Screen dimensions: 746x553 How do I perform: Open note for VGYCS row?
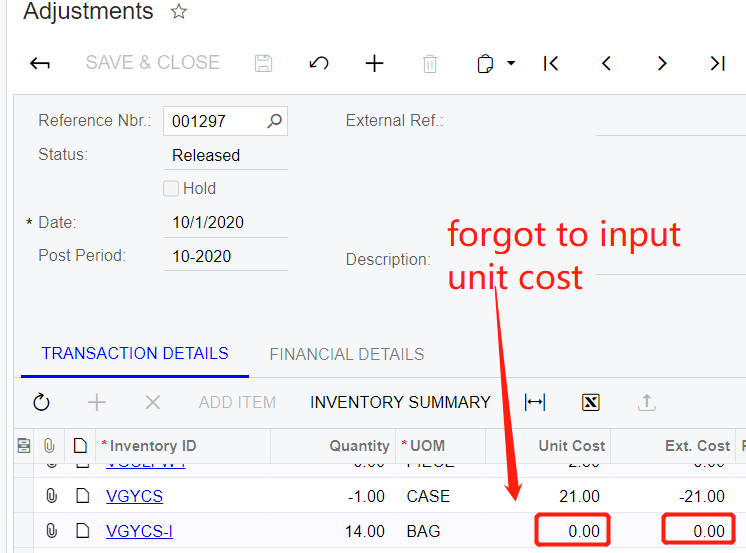83,496
